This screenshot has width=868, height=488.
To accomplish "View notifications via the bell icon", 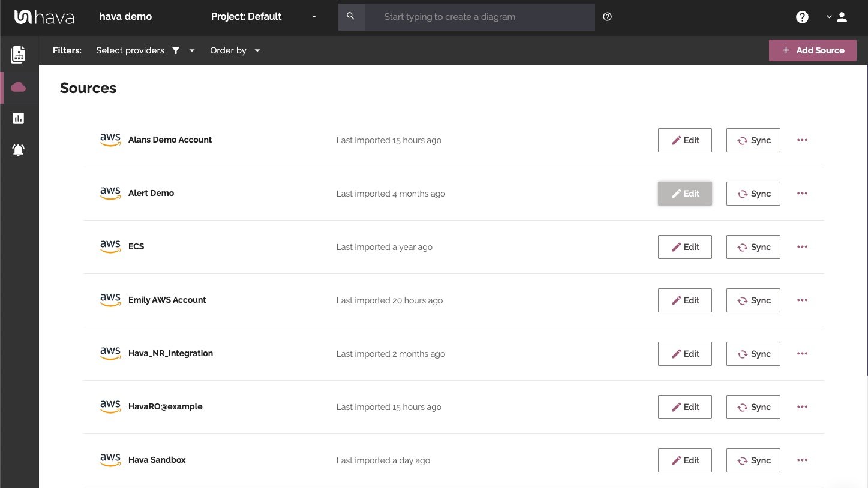I will pyautogui.click(x=18, y=150).
